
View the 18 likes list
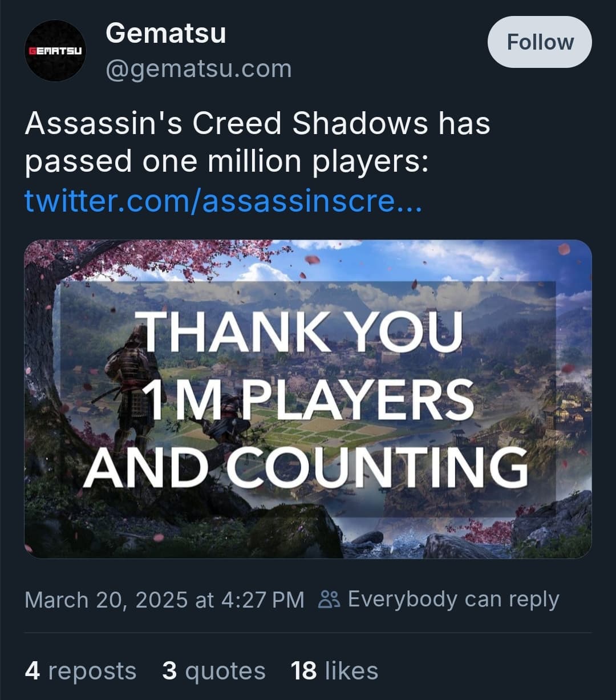[334, 671]
